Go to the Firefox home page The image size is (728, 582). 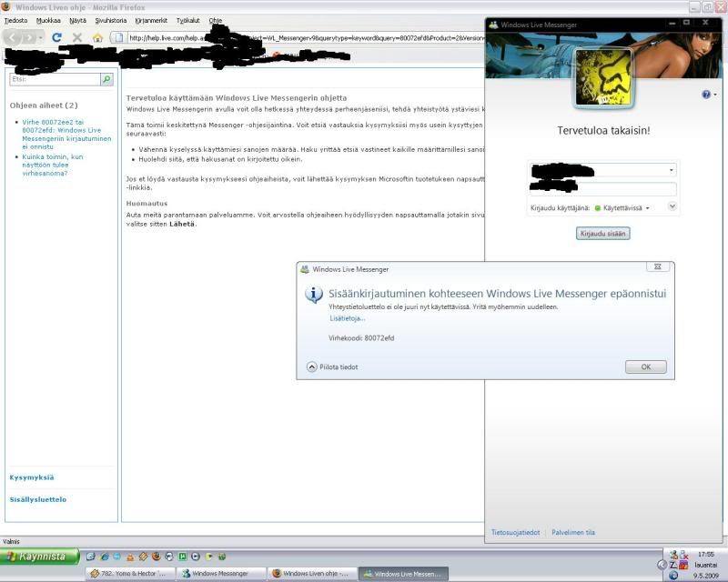(97, 38)
